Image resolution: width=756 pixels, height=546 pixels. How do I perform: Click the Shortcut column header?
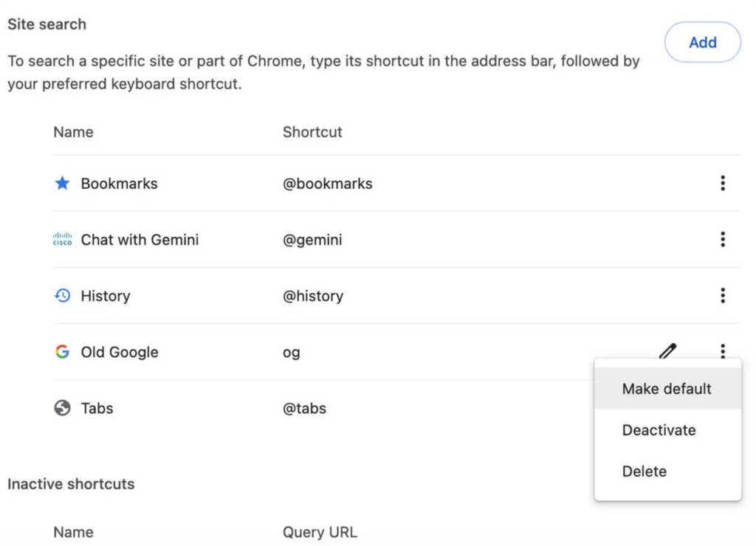pyautogui.click(x=312, y=132)
